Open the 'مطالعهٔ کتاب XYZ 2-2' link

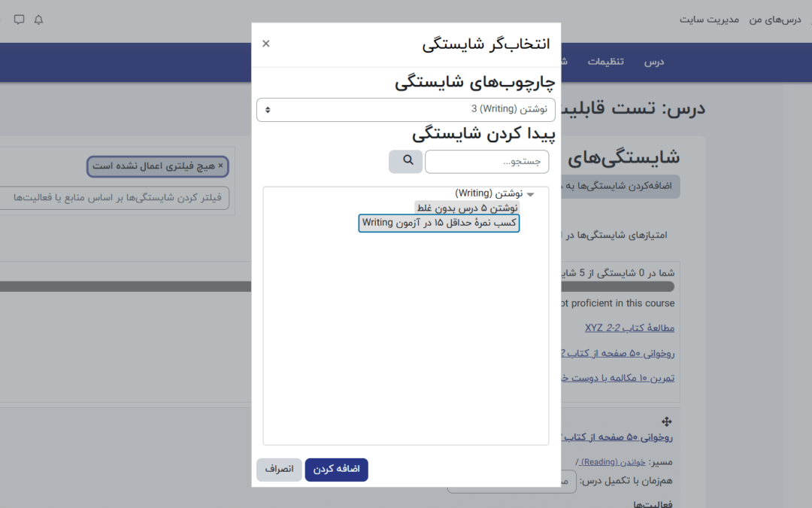click(629, 328)
